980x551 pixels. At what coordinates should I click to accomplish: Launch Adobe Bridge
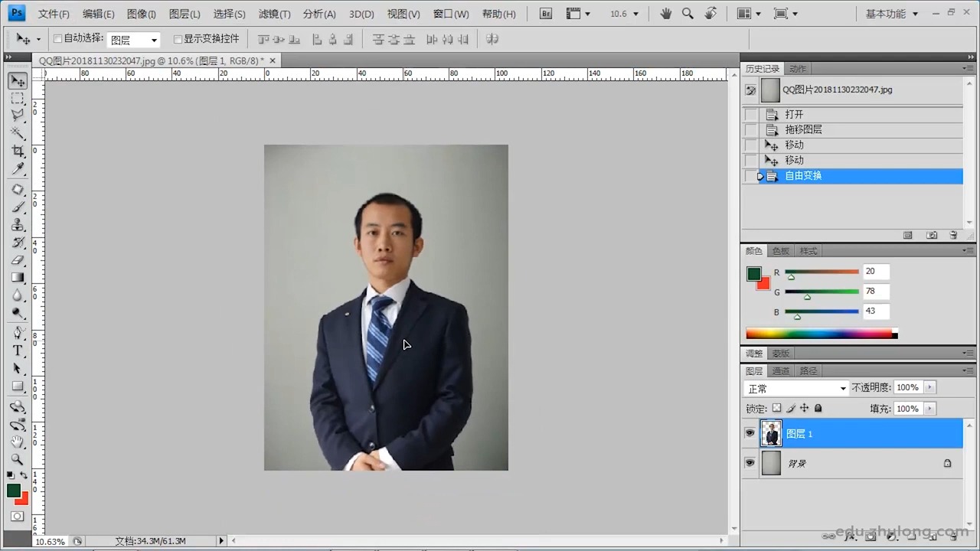[x=546, y=14]
